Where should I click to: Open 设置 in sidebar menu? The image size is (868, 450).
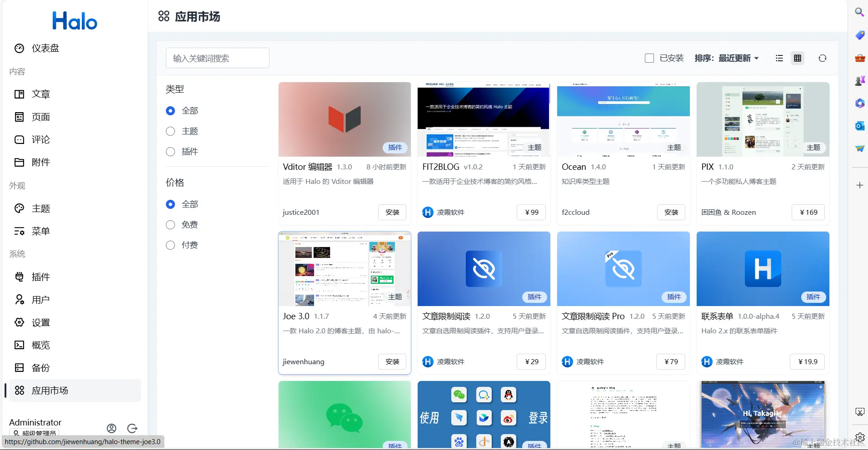pos(75,322)
